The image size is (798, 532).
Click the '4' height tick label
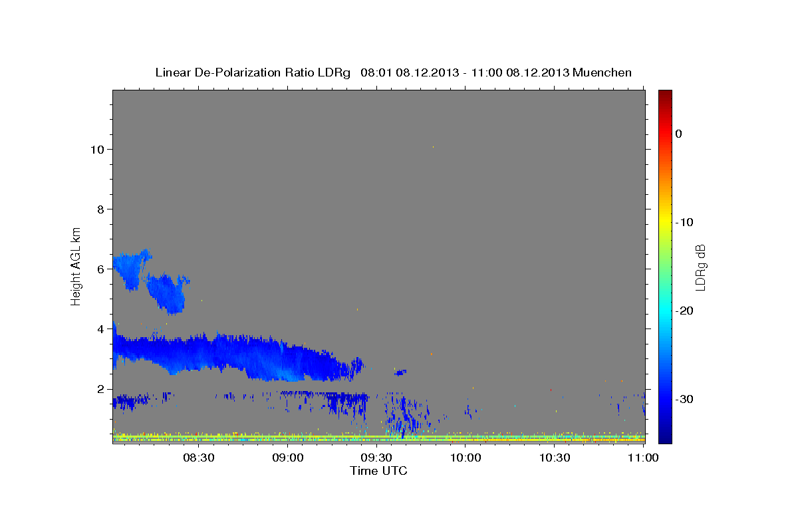pos(100,329)
